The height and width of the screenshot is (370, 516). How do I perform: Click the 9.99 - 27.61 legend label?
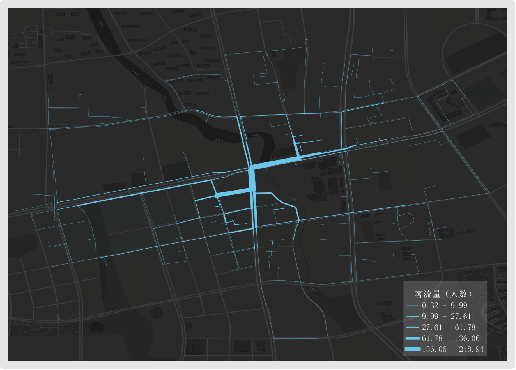[446, 316]
